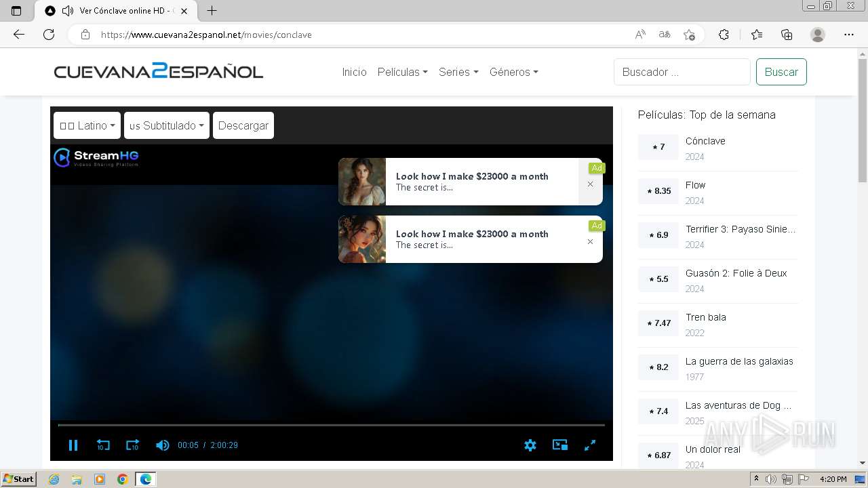
Task: Focus the Buscador search field
Action: point(682,72)
